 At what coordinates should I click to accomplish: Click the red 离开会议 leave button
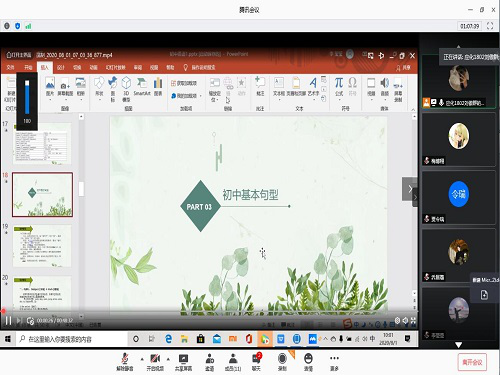click(472, 362)
